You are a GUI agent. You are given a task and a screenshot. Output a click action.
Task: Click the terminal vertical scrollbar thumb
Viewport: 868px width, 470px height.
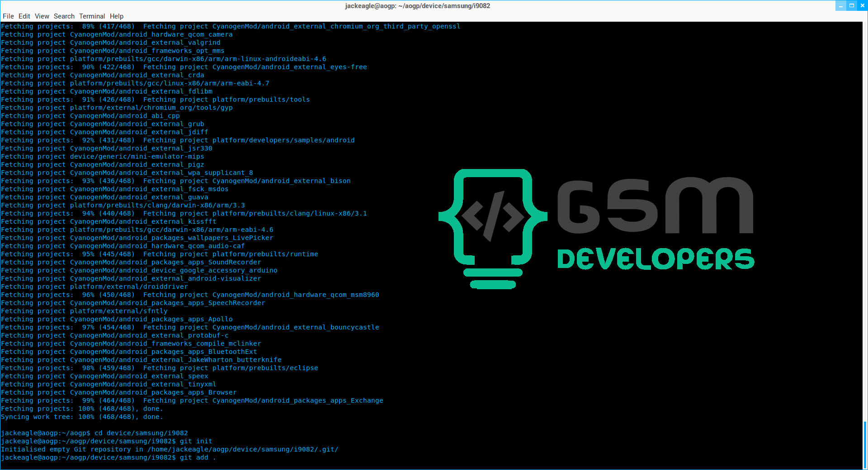[865, 445]
